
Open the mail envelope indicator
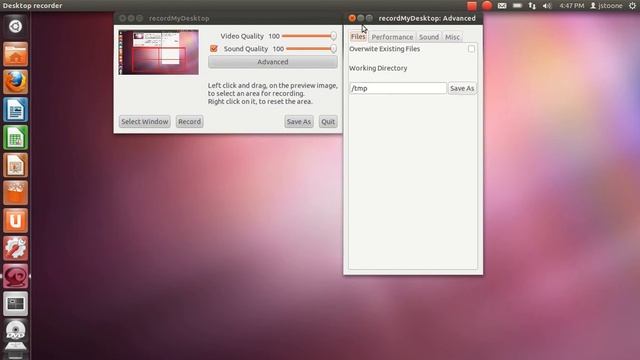(x=502, y=6)
